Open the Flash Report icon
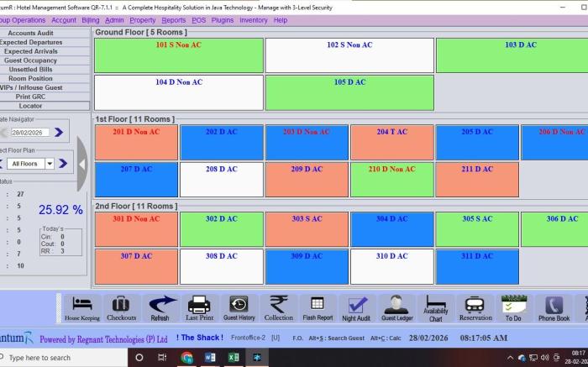This screenshot has height=367, width=588. (318, 307)
